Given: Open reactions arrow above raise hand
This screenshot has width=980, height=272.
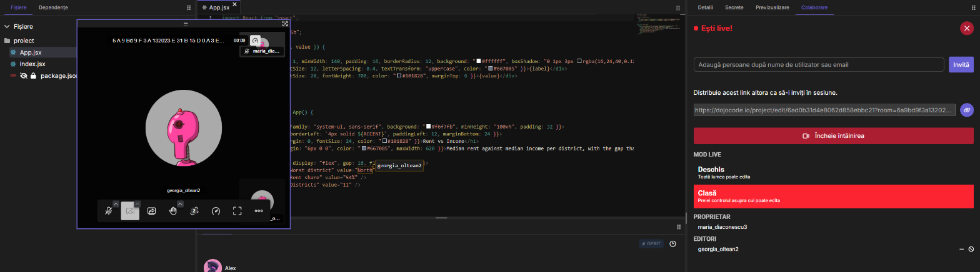Looking at the screenshot, I should (x=180, y=203).
